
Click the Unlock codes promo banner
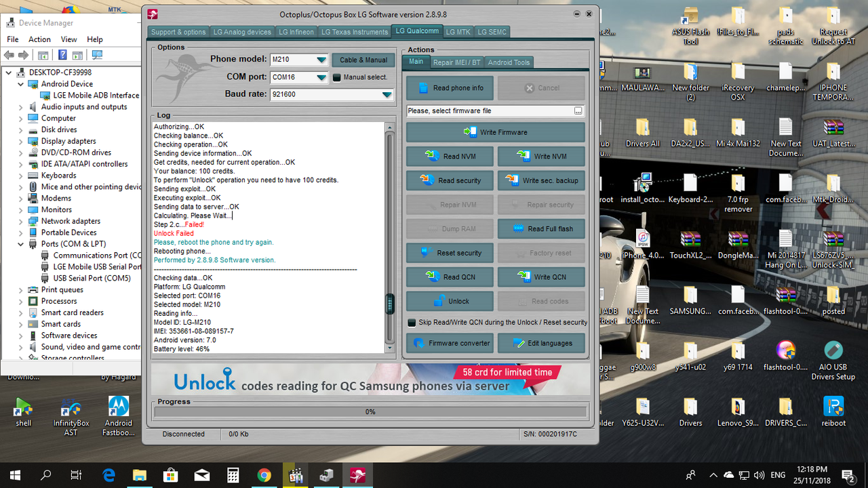pos(370,379)
